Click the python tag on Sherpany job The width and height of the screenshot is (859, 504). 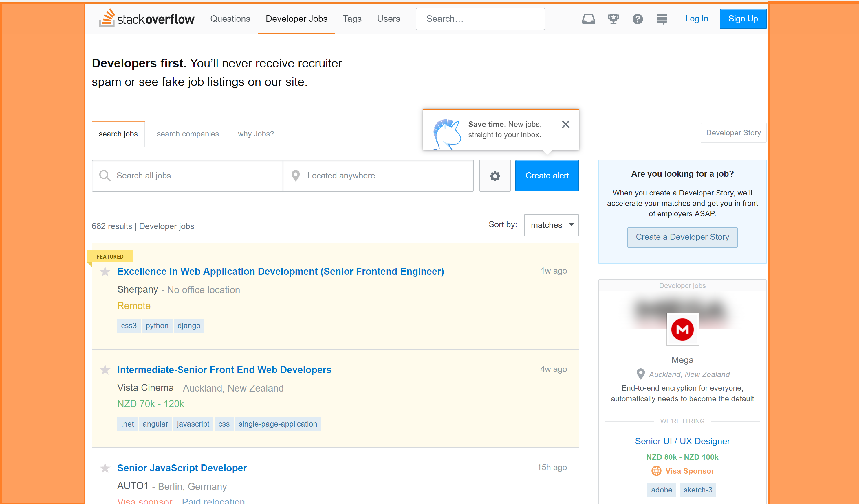click(x=157, y=326)
